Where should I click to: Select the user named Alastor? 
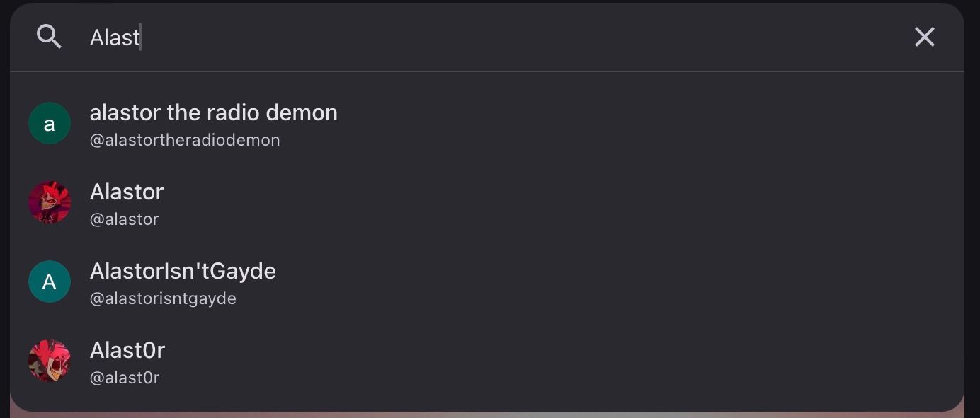[x=127, y=192]
